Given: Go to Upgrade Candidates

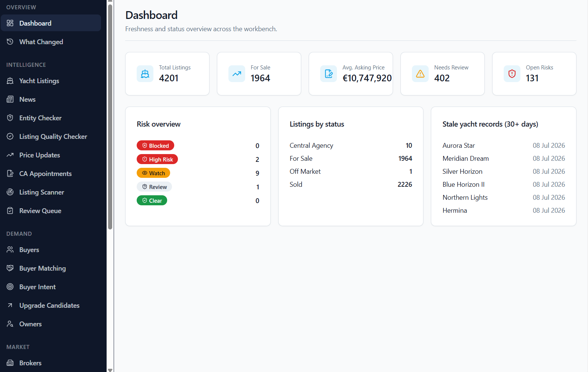Looking at the screenshot, I should coord(51,305).
